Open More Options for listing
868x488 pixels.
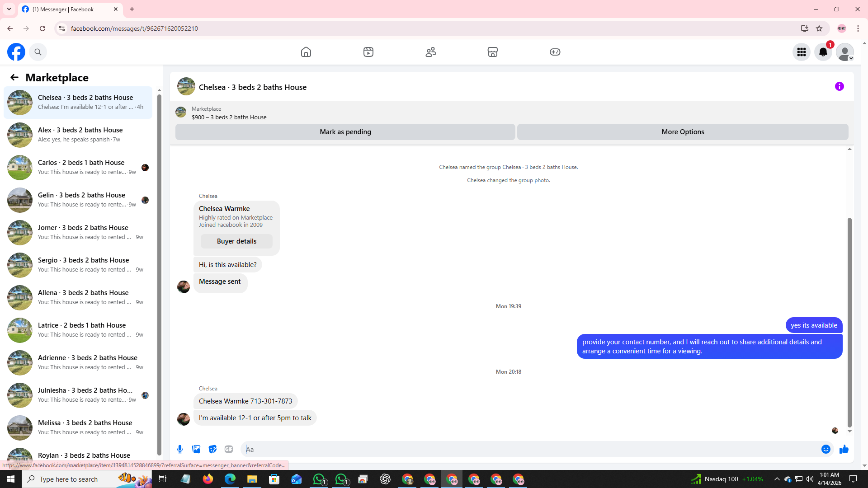pos(682,132)
